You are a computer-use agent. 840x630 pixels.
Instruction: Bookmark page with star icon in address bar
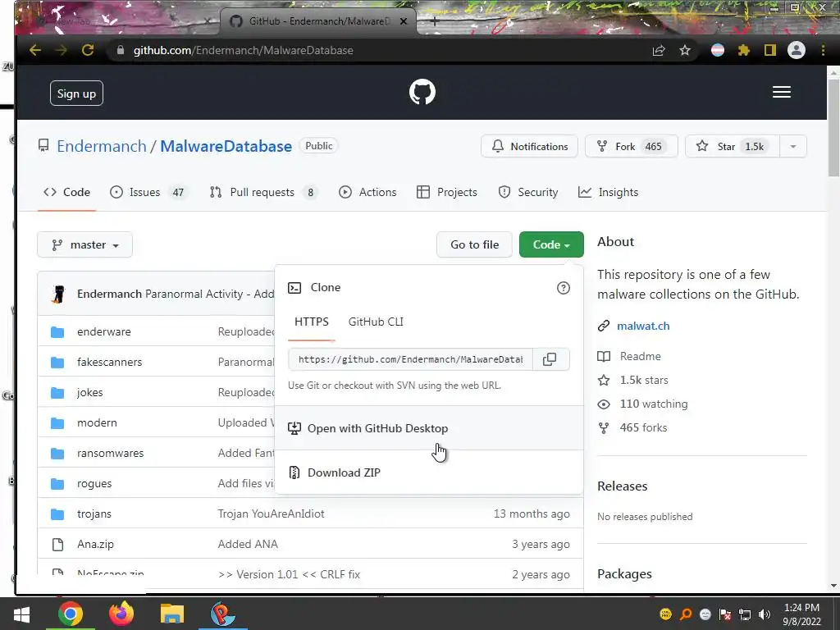(x=685, y=50)
